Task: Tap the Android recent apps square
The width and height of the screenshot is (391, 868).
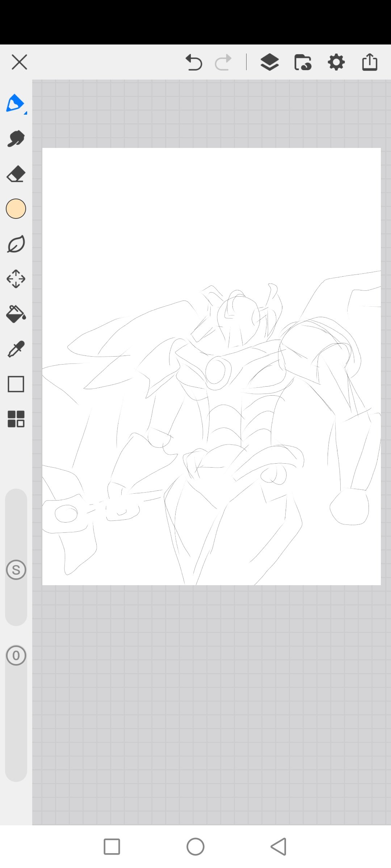Action: click(112, 847)
